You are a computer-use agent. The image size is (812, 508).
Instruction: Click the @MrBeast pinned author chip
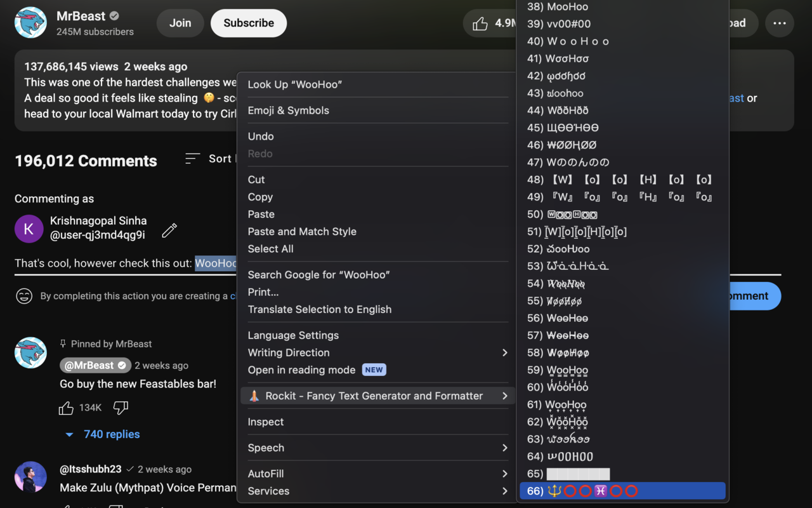pos(96,365)
